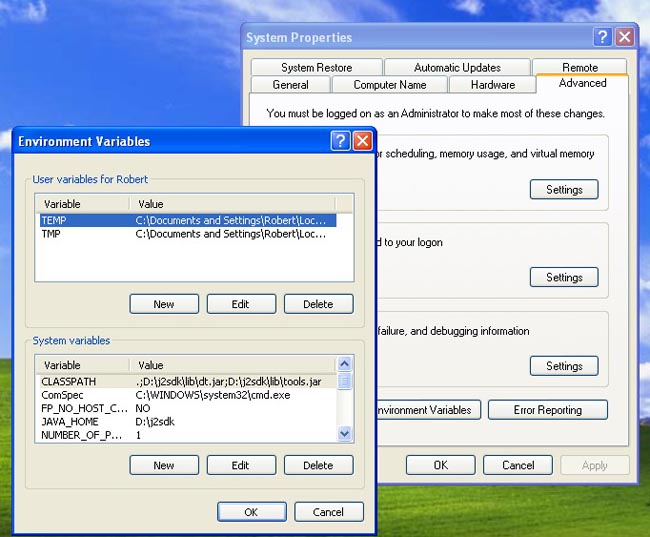Open Error Reporting settings
650x537 pixels.
click(x=547, y=410)
